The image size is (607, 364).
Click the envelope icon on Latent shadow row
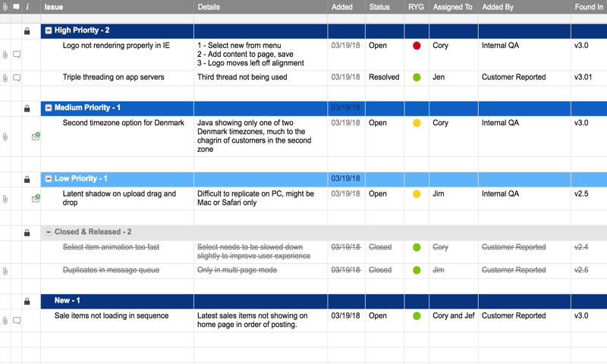click(36, 199)
